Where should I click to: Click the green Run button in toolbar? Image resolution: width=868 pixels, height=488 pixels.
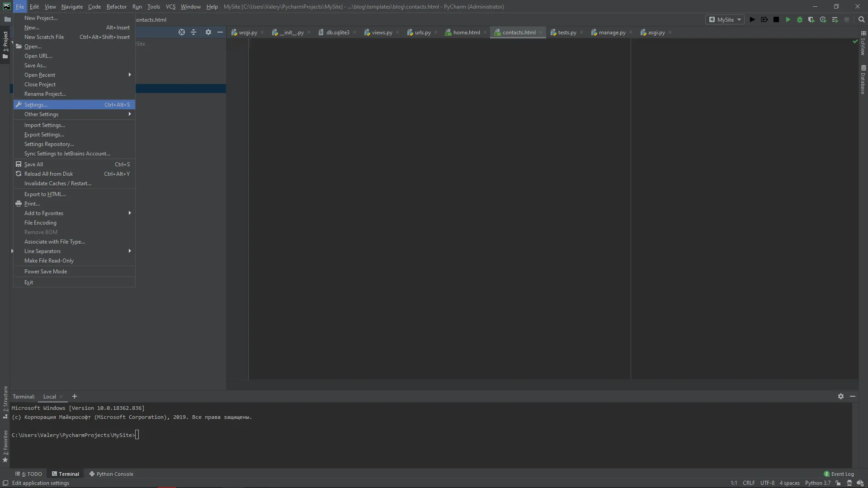coord(788,20)
